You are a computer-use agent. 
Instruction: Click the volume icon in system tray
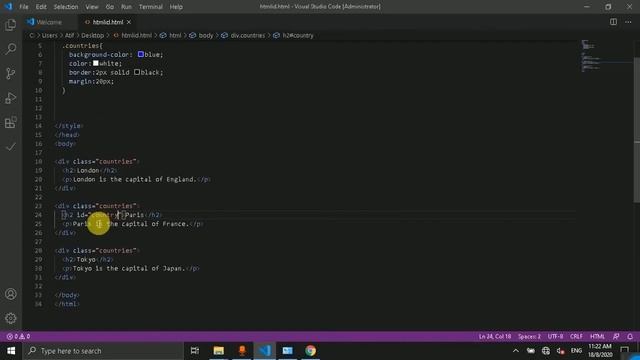pos(561,351)
